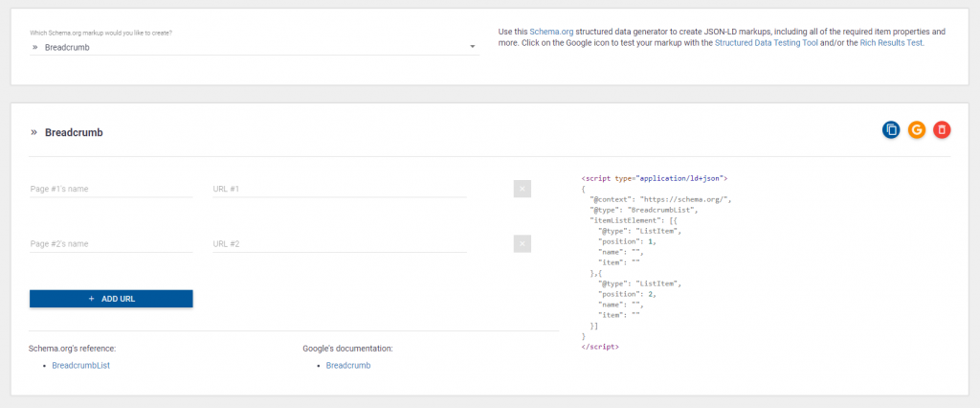The width and height of the screenshot is (980, 408).
Task: Open the BreadcrumbList reference link
Action: (x=80, y=366)
